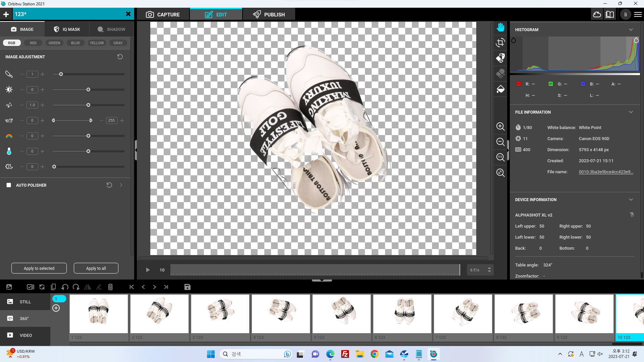644x362 pixels.
Task: Open the hamburger main menu
Action: 638,14
